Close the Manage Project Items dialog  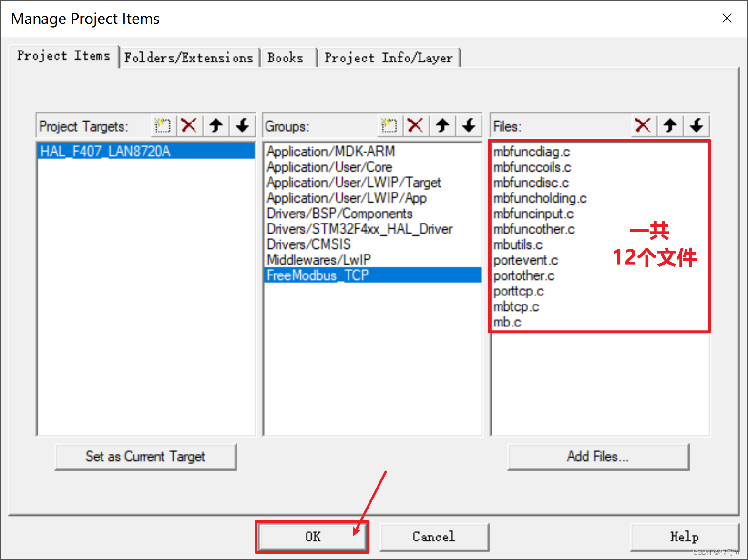(727, 18)
